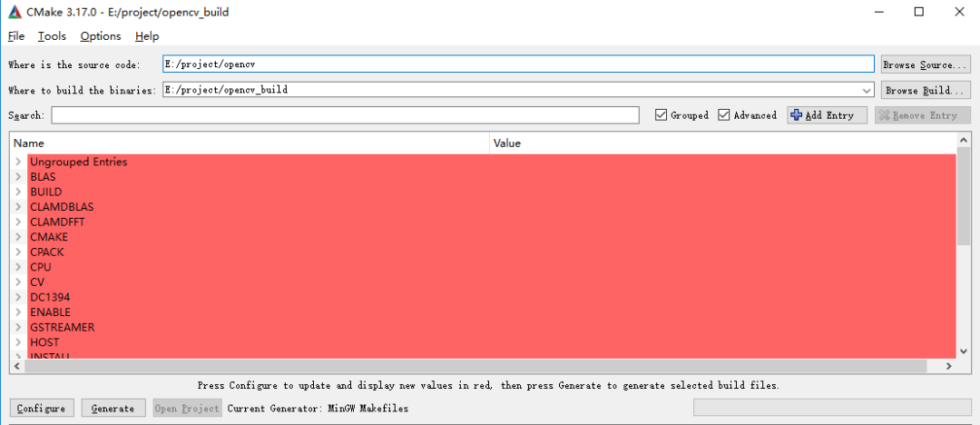Click Browse Source button

pyautogui.click(x=926, y=64)
